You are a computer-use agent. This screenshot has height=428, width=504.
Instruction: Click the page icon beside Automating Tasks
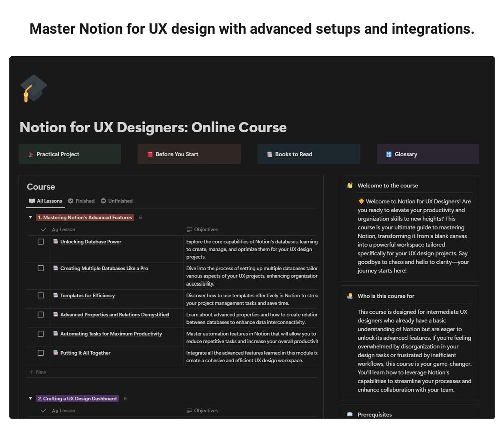[55, 334]
